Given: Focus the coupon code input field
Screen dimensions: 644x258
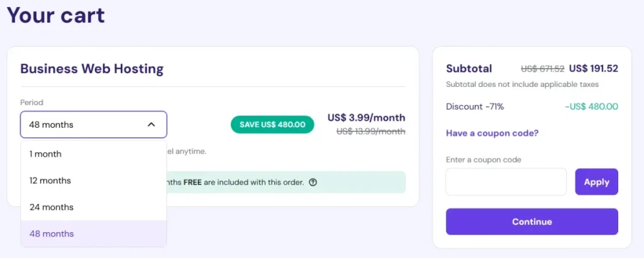Looking at the screenshot, I should coord(506,182).
